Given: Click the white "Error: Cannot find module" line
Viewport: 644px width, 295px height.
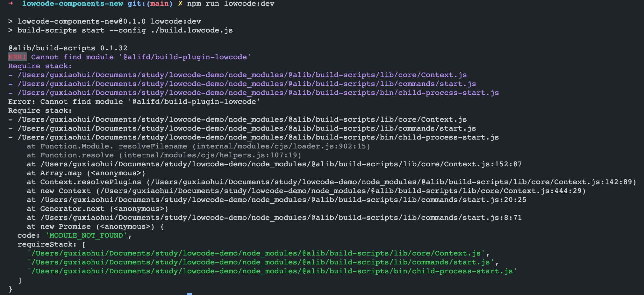Looking at the screenshot, I should coord(134,102).
